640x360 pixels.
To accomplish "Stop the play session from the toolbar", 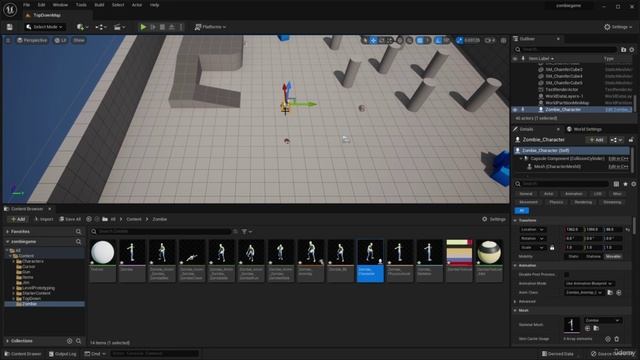I will (162, 27).
